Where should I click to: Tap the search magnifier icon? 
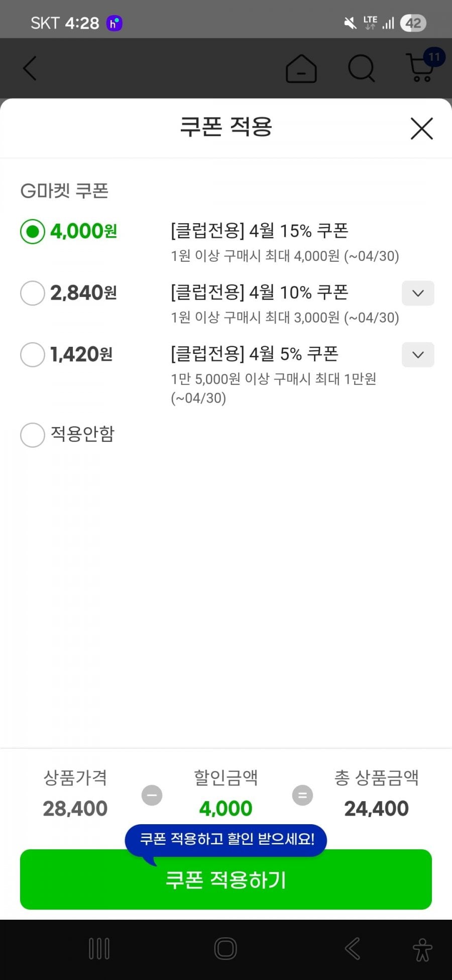361,68
